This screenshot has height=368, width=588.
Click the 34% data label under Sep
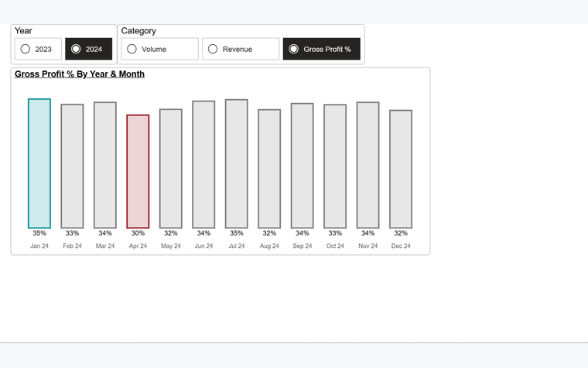click(x=303, y=233)
